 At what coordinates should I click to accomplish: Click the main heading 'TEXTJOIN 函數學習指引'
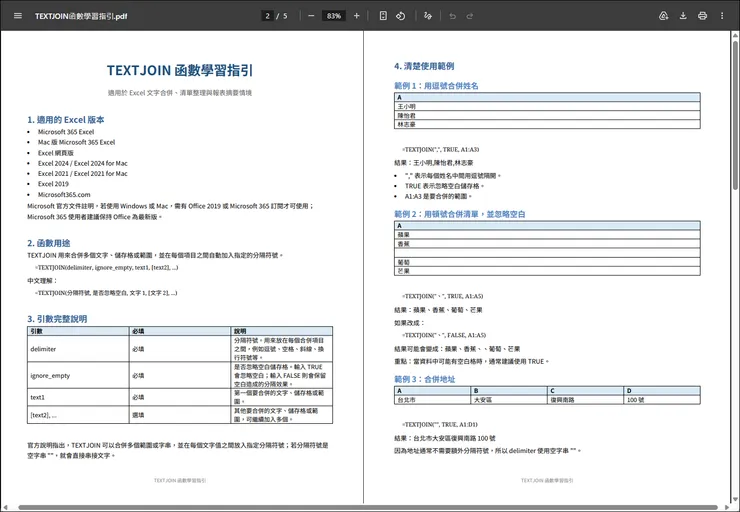point(180,70)
